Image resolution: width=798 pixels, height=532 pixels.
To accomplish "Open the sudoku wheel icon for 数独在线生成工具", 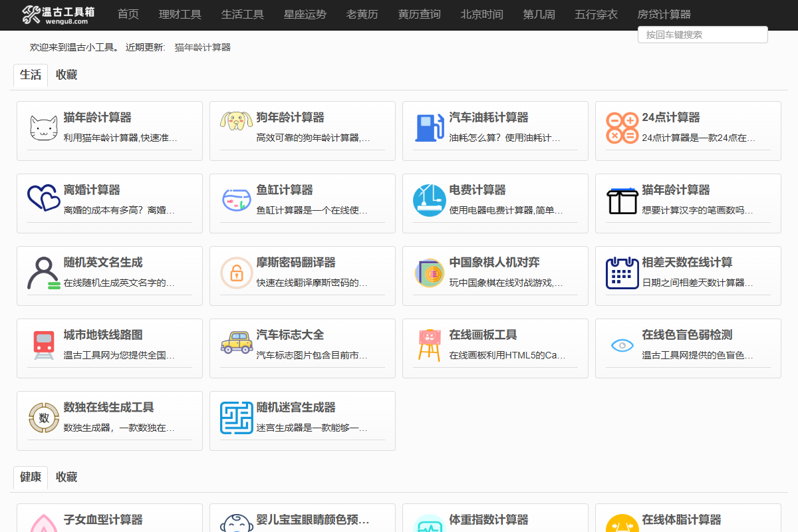I will pyautogui.click(x=43, y=418).
